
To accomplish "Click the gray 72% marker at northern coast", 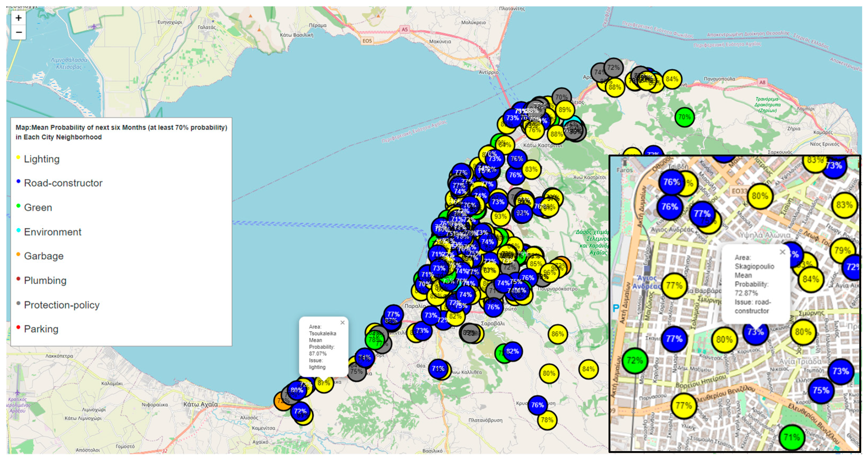I will pyautogui.click(x=613, y=68).
